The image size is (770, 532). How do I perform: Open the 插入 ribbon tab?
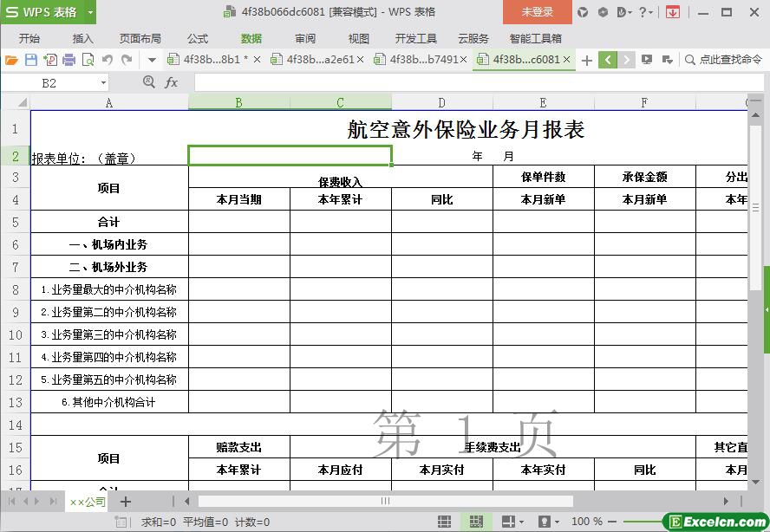(82, 38)
